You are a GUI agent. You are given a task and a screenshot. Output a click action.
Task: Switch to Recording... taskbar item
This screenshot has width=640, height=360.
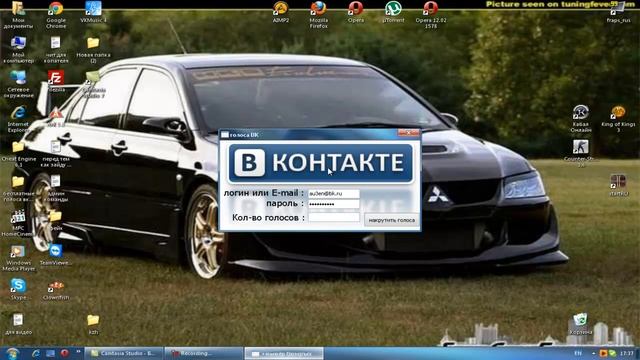pyautogui.click(x=203, y=353)
